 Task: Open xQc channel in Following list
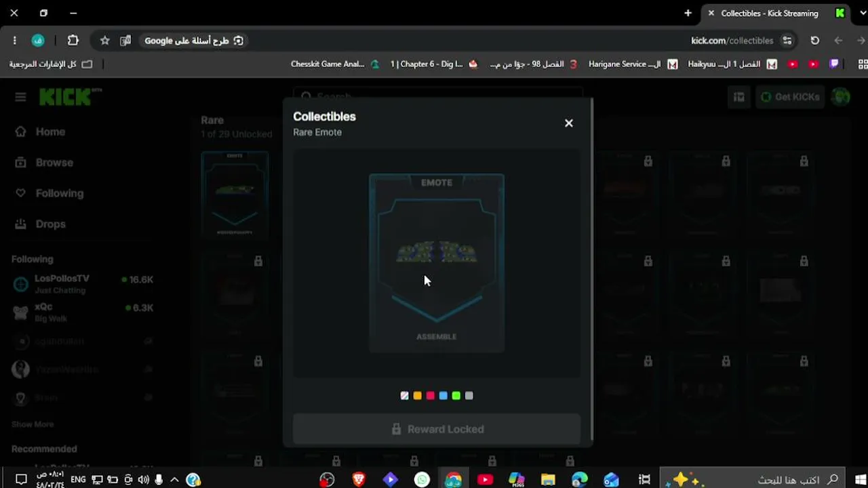click(x=83, y=312)
